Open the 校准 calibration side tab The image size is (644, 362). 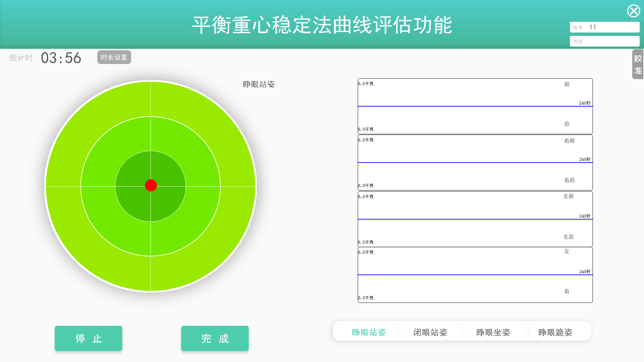click(638, 64)
